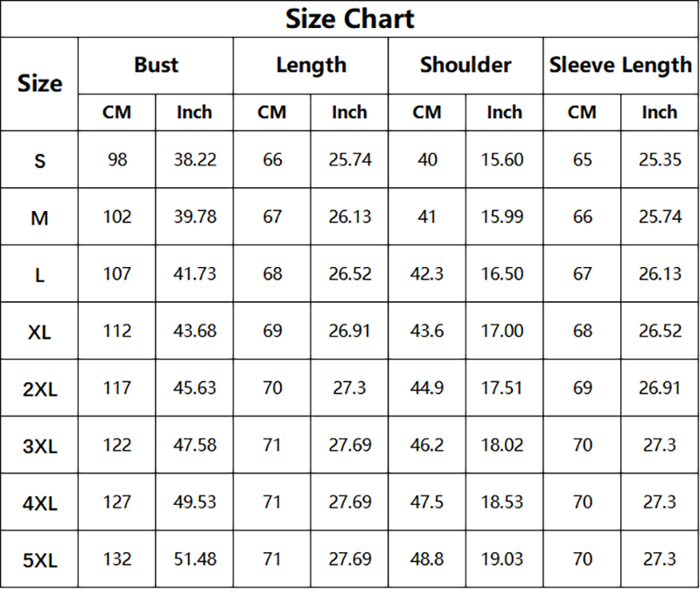Click the 3XL bust cell 122
Image resolution: width=700 pixels, height=589 pixels.
[x=116, y=445]
